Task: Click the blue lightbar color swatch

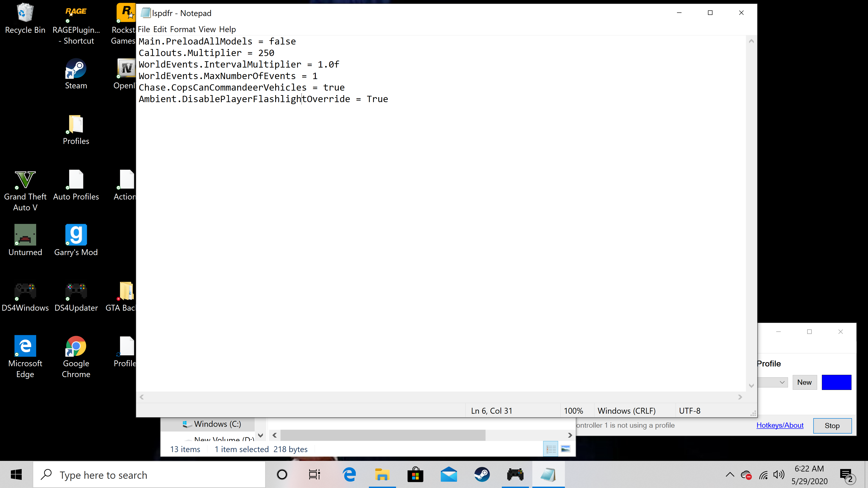Action: [836, 382]
